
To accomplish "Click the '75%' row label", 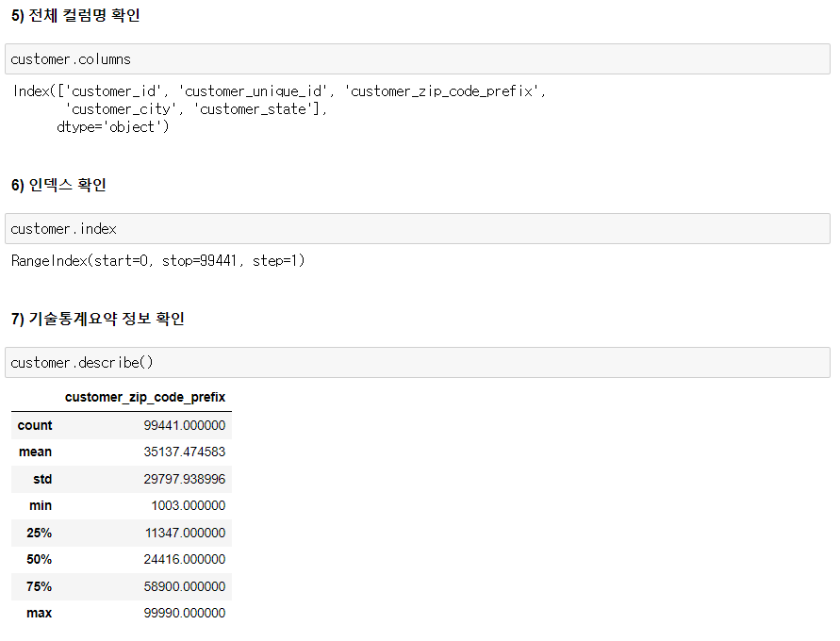I will click(39, 586).
